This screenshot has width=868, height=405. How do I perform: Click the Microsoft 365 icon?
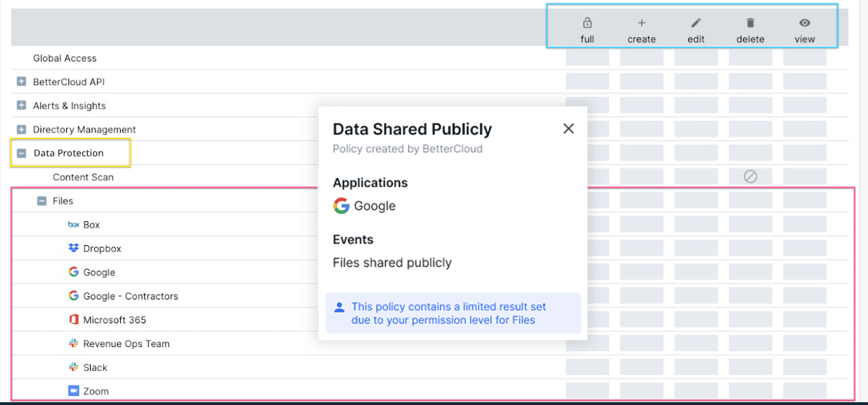click(x=73, y=320)
